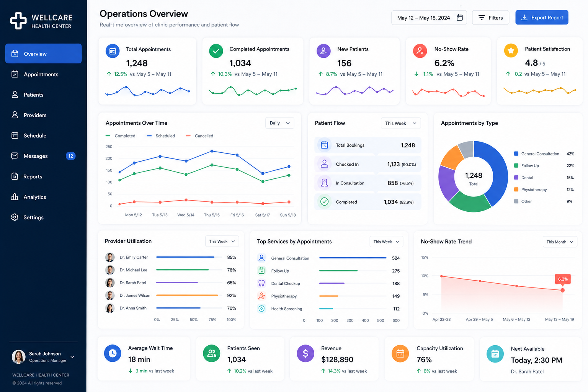Open Reports from the sidebar

43,176
